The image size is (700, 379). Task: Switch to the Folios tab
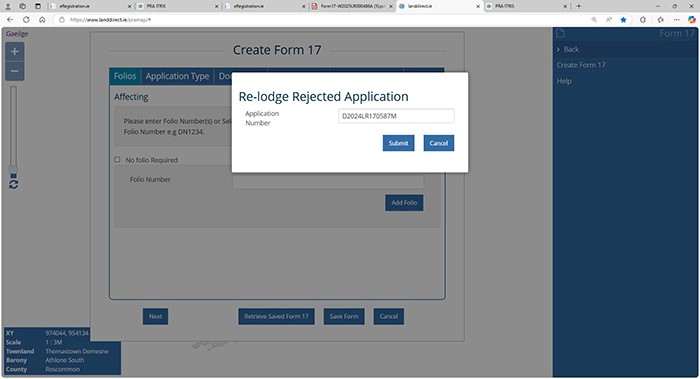tap(125, 76)
